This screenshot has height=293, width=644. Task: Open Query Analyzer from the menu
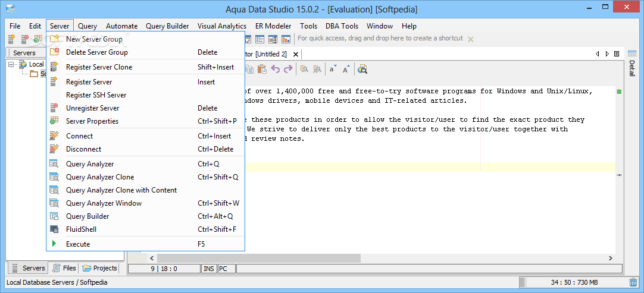146,164
